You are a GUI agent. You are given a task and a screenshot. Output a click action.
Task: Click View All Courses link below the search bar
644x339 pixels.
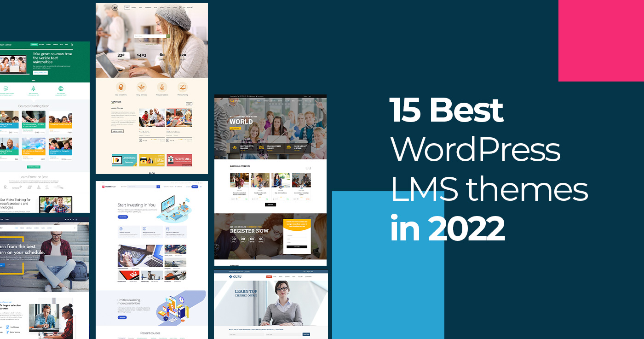(152, 45)
